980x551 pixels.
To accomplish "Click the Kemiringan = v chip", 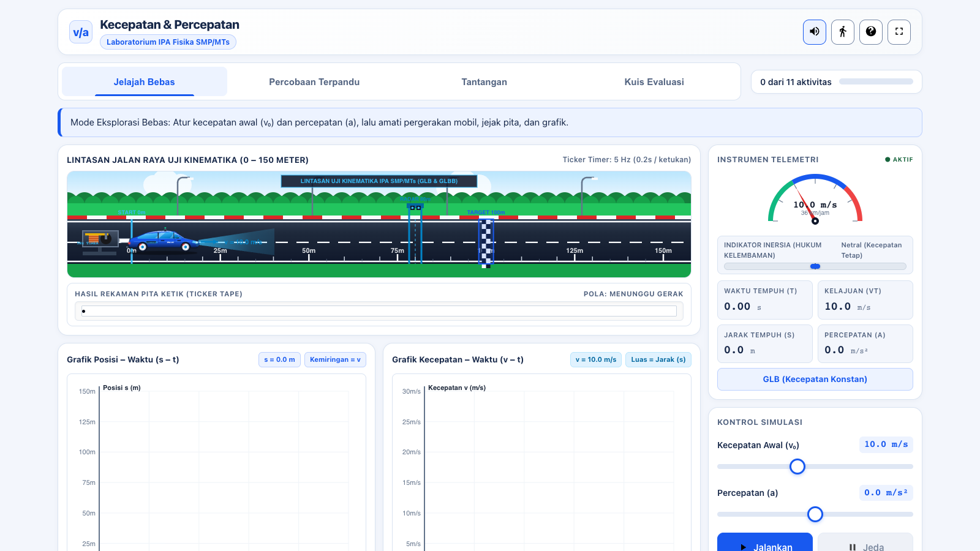I will (x=335, y=359).
